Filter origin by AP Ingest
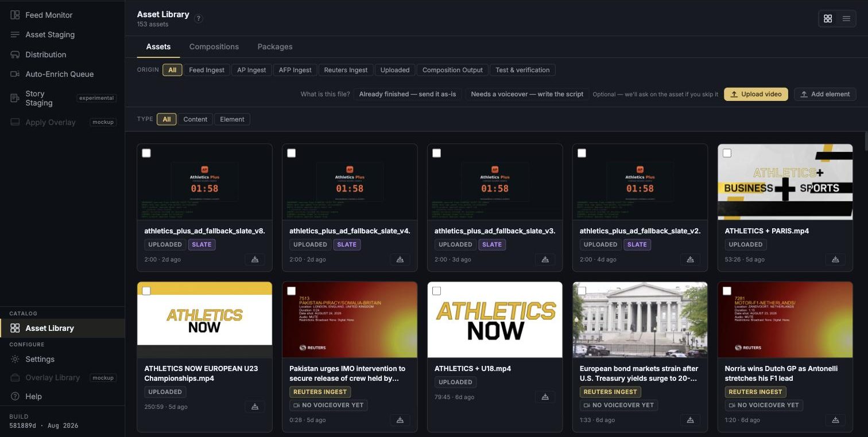Viewport: 868px width, 437px height. (251, 70)
